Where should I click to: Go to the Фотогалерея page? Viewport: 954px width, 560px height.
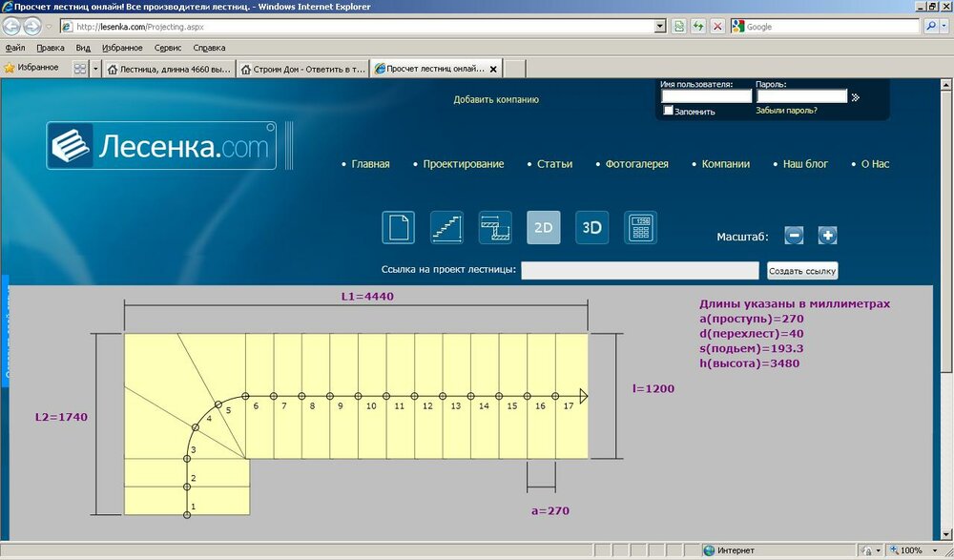(636, 164)
